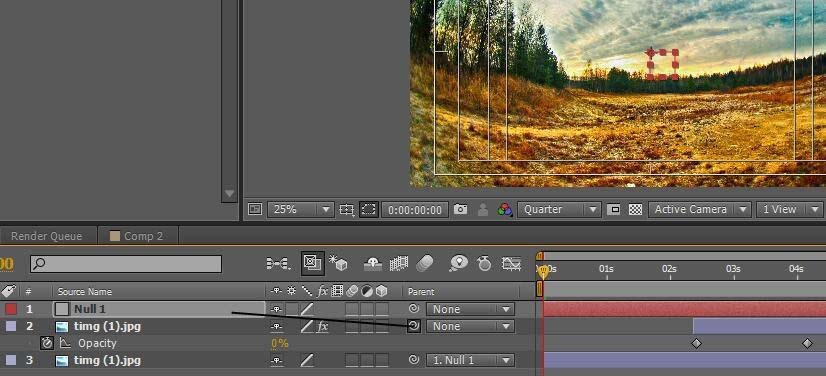Take a snapshot with camera icon
This screenshot has height=376, width=826.
tap(460, 209)
